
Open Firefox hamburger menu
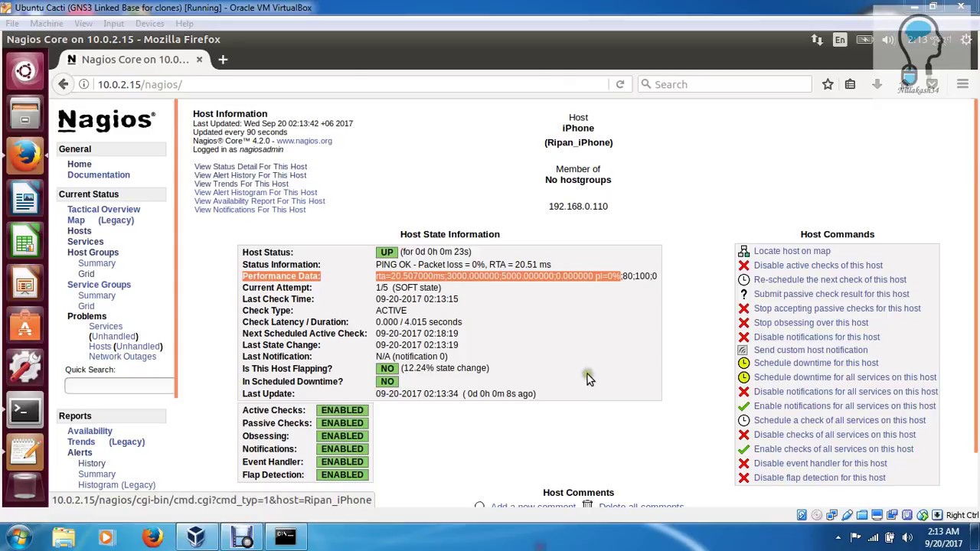tap(963, 84)
